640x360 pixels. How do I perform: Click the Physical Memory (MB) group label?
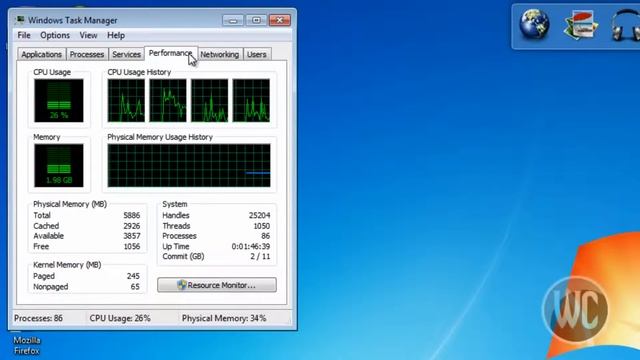point(70,204)
